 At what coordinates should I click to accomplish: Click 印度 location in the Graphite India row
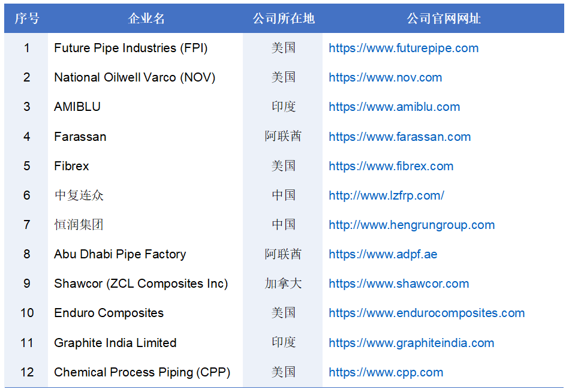(x=284, y=343)
